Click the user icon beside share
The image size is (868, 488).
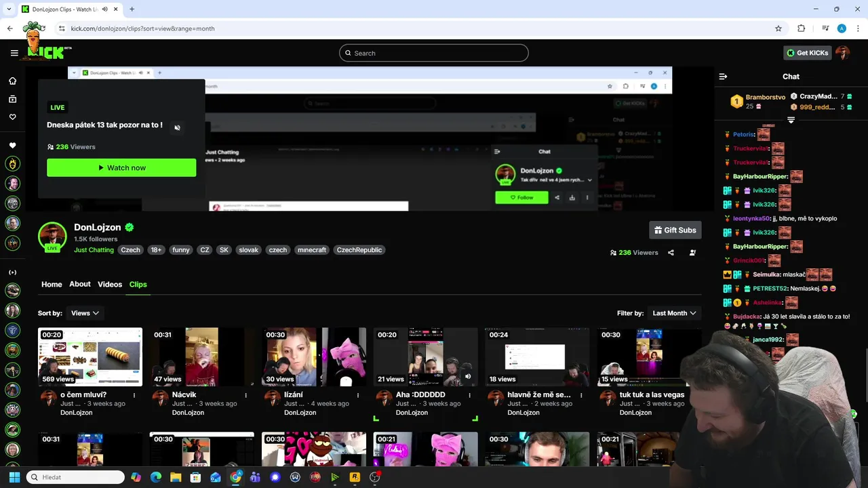click(x=692, y=253)
